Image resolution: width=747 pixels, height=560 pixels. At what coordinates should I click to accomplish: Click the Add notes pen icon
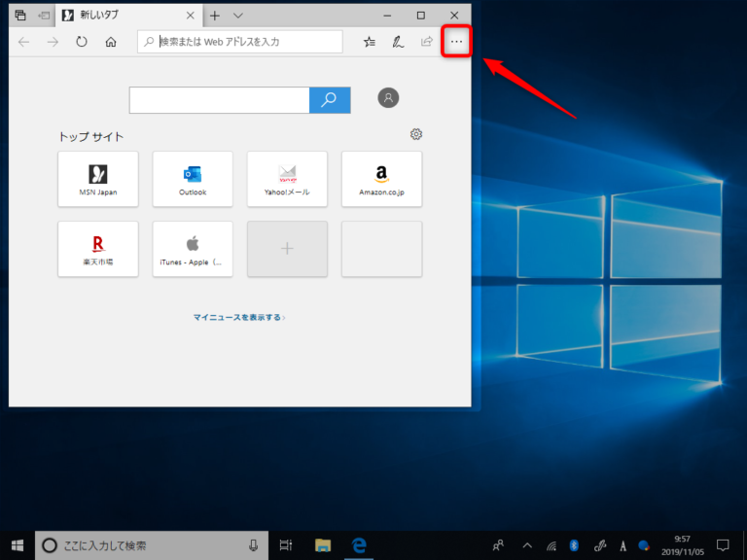click(x=398, y=42)
